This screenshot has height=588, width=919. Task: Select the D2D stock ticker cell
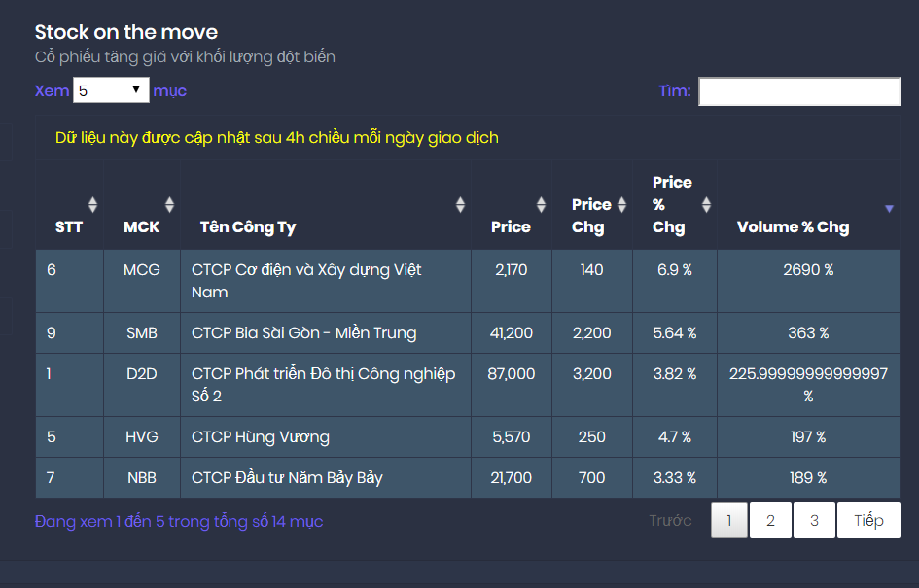click(142, 373)
